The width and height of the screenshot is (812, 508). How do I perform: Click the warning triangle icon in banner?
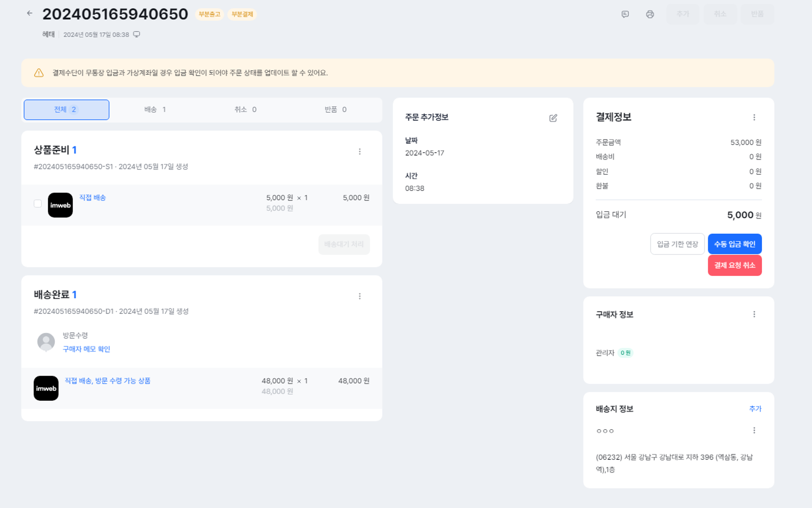click(39, 73)
